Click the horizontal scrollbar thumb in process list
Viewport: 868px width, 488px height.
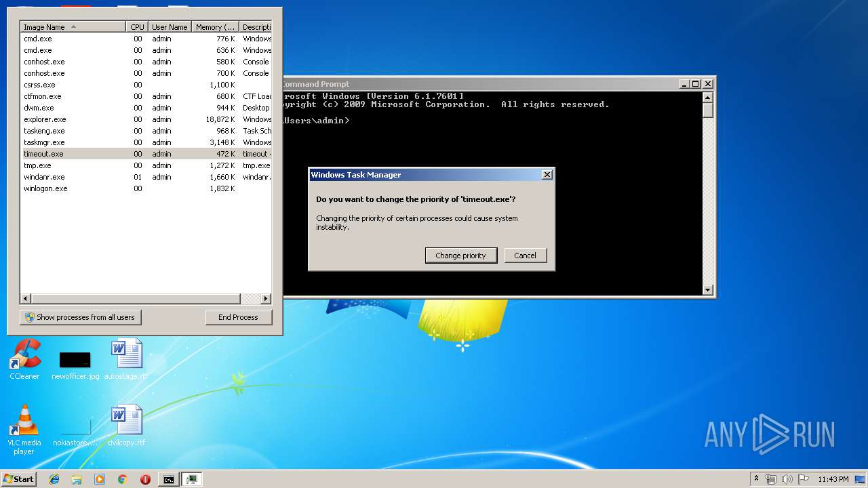point(136,299)
